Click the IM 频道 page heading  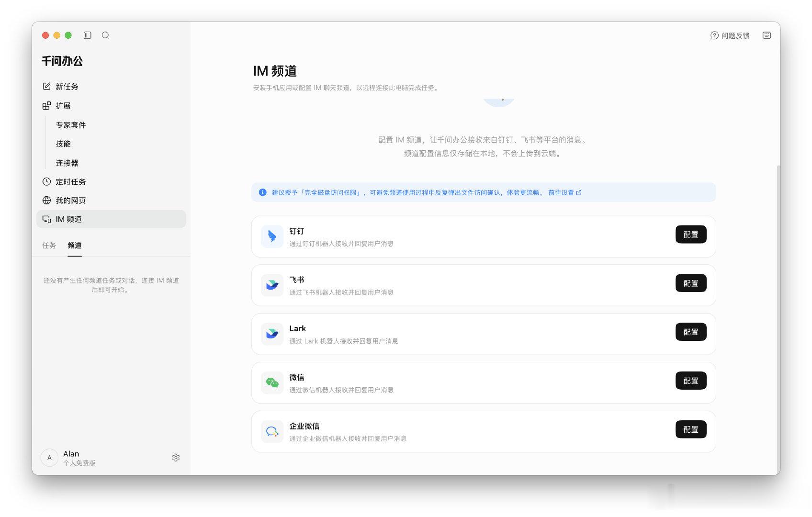pos(275,71)
